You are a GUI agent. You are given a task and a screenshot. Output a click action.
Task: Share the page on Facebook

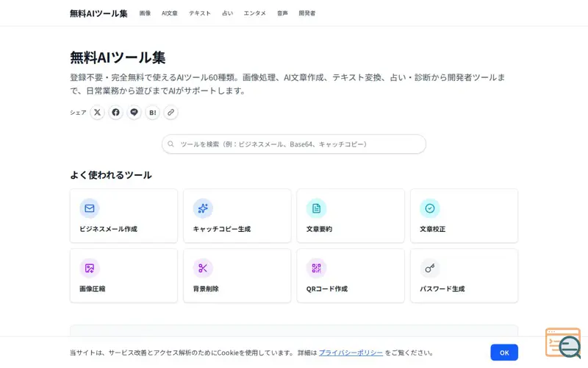115,113
